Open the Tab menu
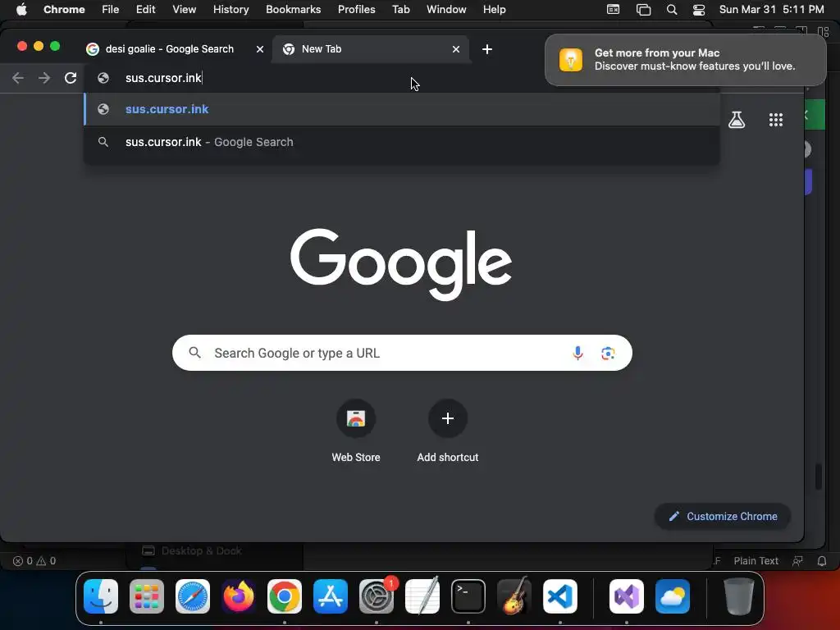This screenshot has width=840, height=630. pos(400,10)
